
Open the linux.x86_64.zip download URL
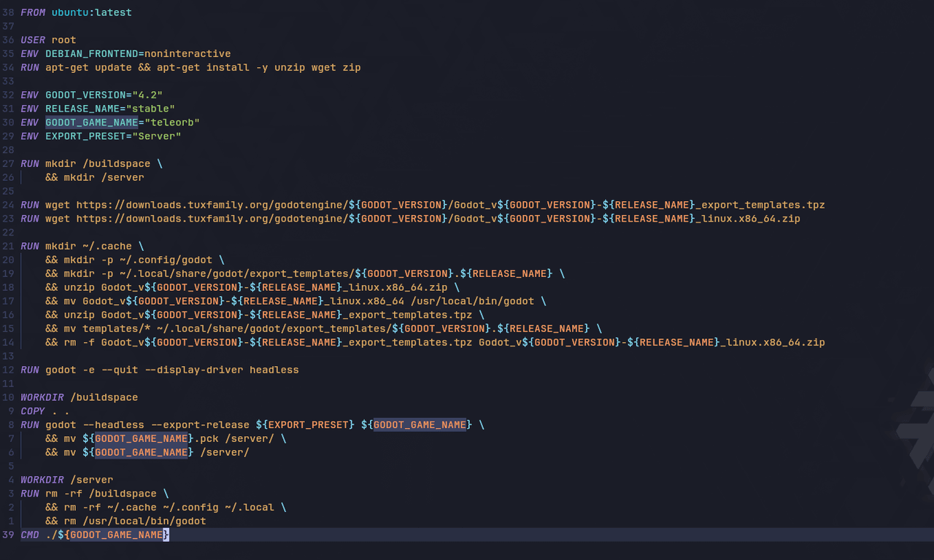438,219
